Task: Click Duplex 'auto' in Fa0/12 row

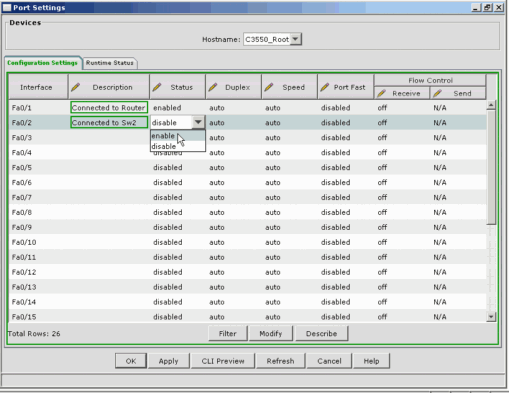Action: click(x=217, y=272)
